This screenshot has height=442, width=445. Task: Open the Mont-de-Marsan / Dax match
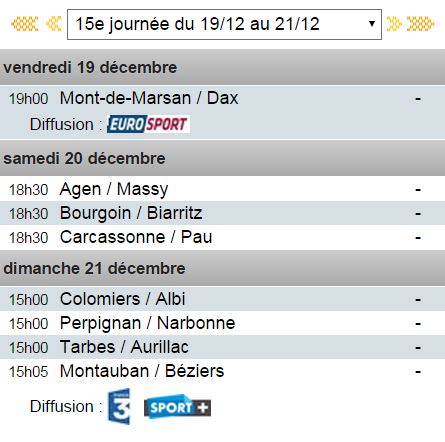click(x=149, y=98)
